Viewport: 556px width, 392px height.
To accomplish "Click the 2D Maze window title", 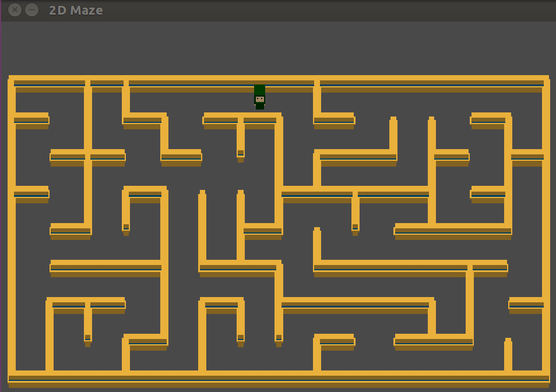I will tap(76, 10).
